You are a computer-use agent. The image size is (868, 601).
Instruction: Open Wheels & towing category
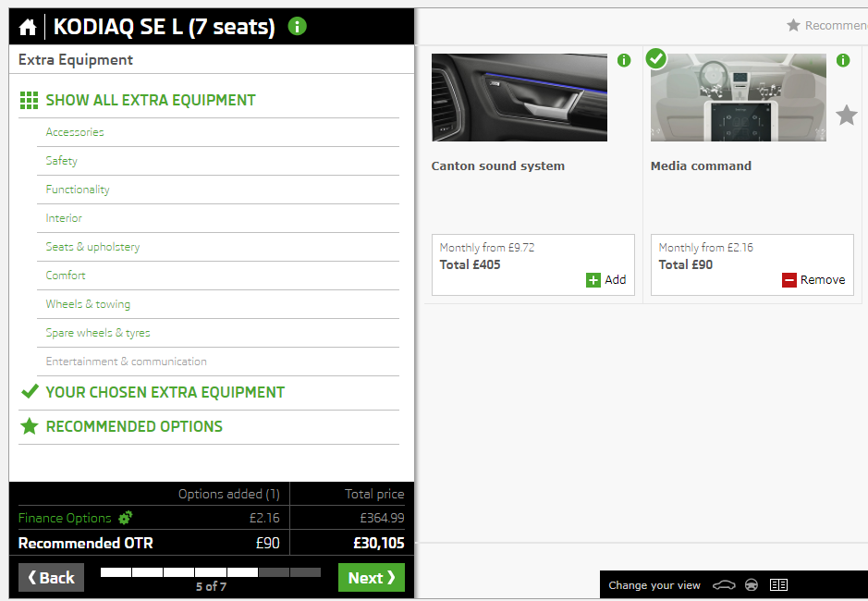(x=88, y=304)
